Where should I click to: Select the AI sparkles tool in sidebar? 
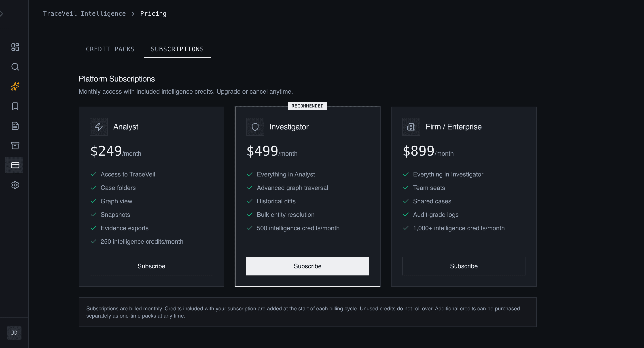pyautogui.click(x=15, y=87)
